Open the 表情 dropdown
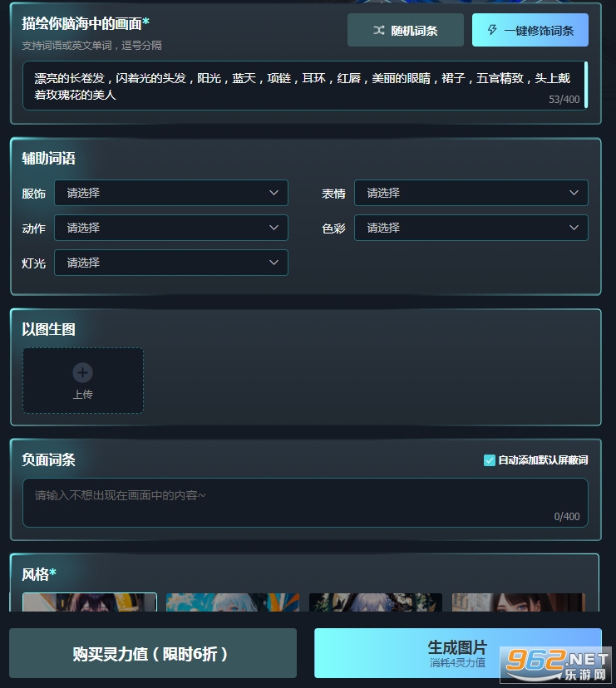 pyautogui.click(x=471, y=193)
